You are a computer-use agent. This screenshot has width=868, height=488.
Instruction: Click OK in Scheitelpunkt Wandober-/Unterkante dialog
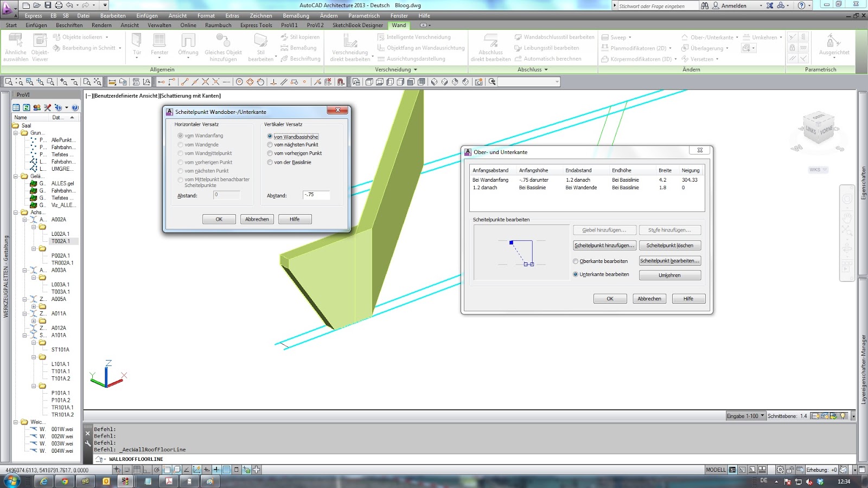pyautogui.click(x=219, y=219)
